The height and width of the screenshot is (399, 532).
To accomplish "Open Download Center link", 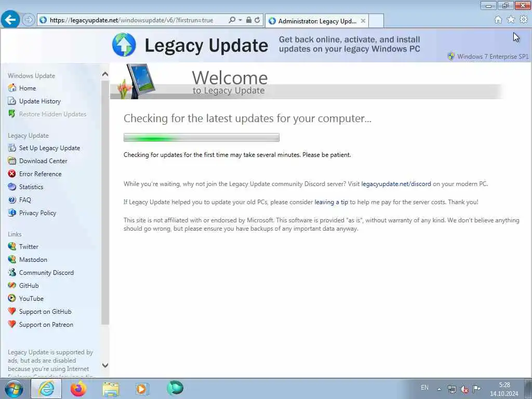I will (43, 161).
